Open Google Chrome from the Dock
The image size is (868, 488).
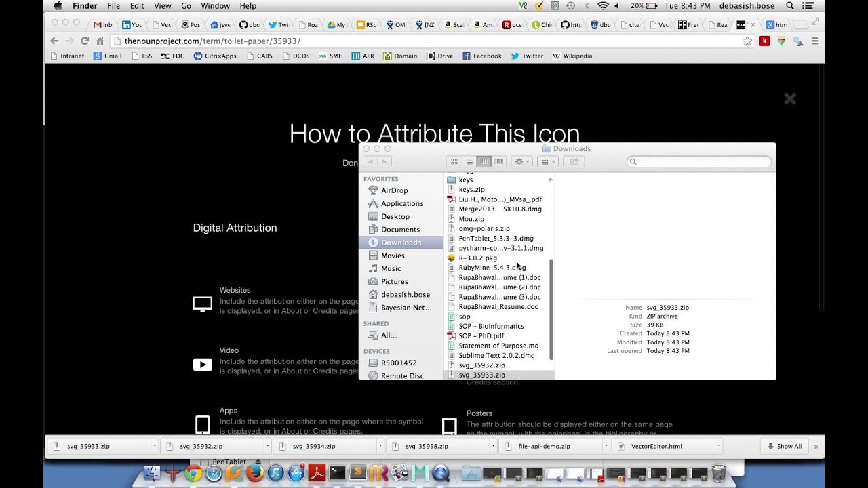(193, 474)
